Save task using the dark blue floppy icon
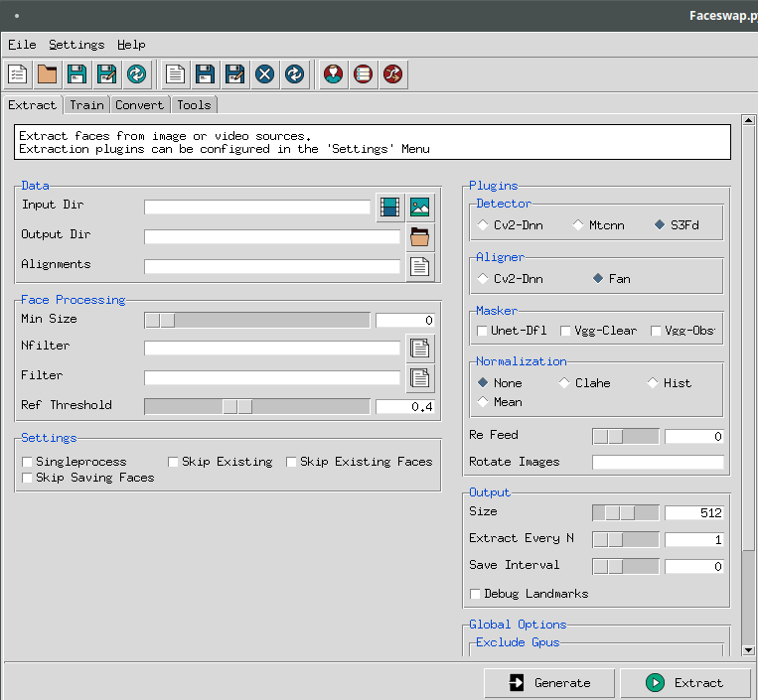The image size is (758, 700). [x=205, y=74]
